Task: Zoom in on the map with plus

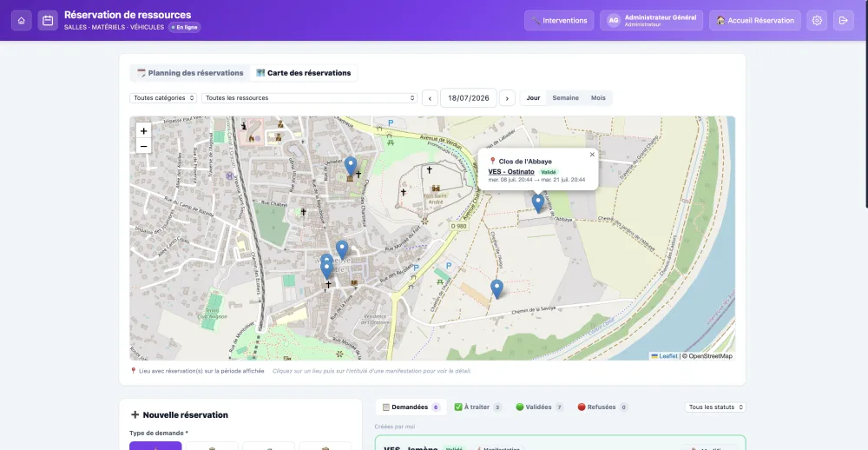Action: [x=143, y=131]
